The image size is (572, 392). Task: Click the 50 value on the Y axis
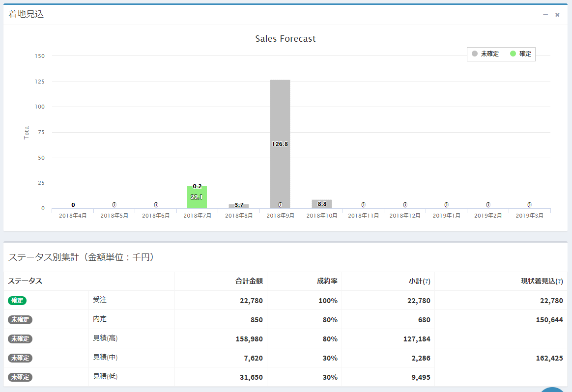click(x=41, y=158)
